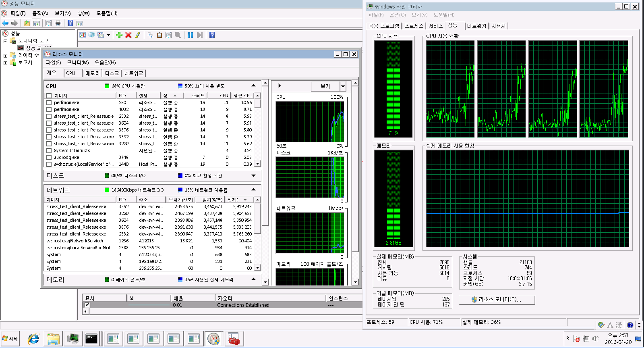Sort by CPU column header

[x=219, y=96]
